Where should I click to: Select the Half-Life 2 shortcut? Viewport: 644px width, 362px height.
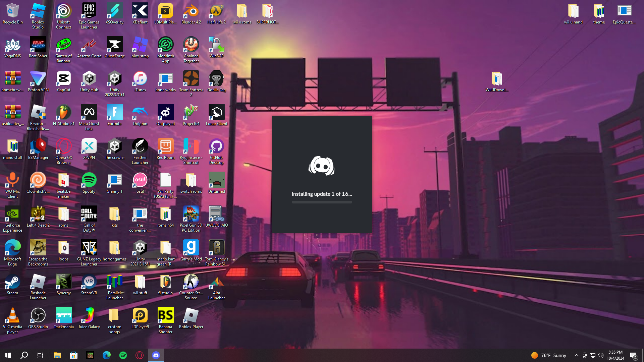point(216,14)
